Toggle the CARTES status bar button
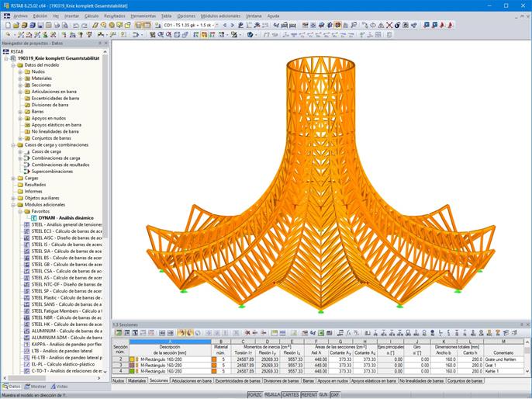The height and width of the screenshot is (399, 532). click(x=291, y=395)
